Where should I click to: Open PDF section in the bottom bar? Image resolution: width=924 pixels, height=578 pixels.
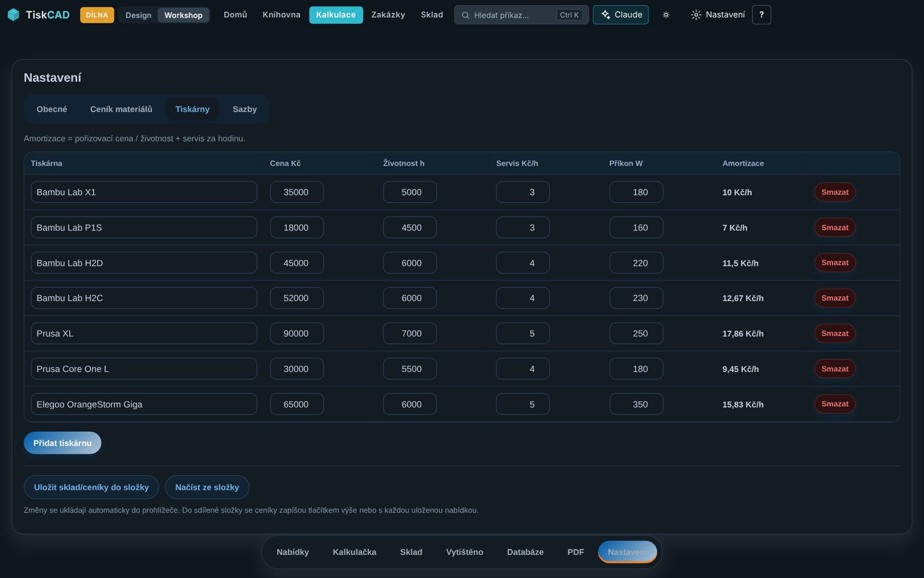click(x=576, y=552)
